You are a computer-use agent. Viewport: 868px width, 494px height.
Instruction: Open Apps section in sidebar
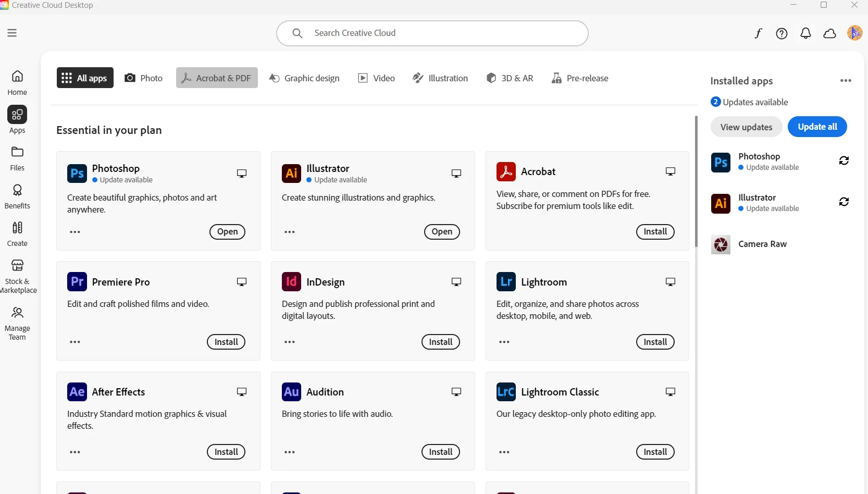[x=17, y=120]
